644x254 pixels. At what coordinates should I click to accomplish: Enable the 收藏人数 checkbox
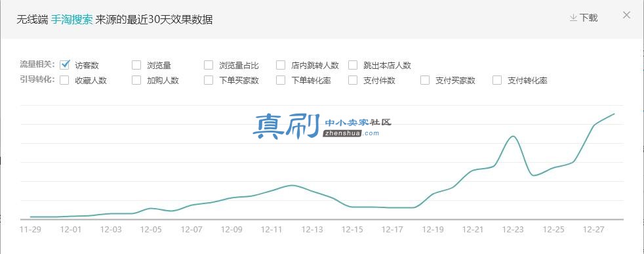pyautogui.click(x=64, y=80)
